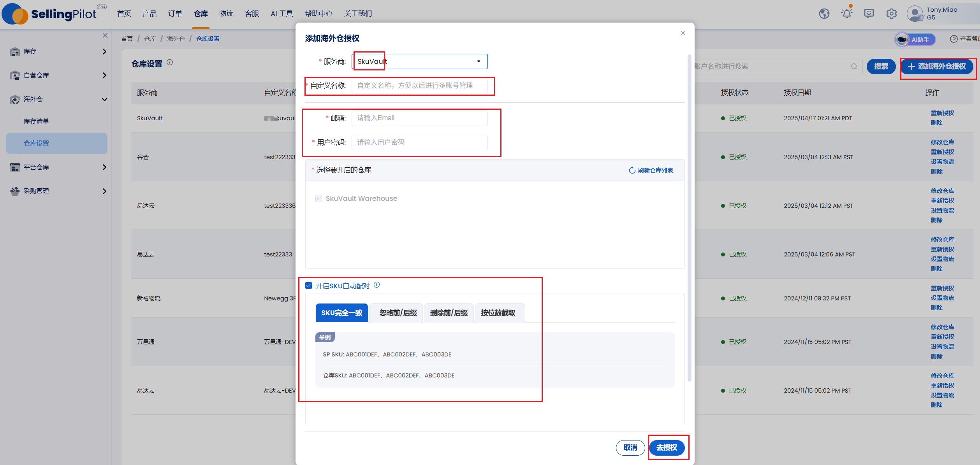The height and width of the screenshot is (465, 980).
Task: Click 删除 in the 万邑通 row
Action: [936, 356]
